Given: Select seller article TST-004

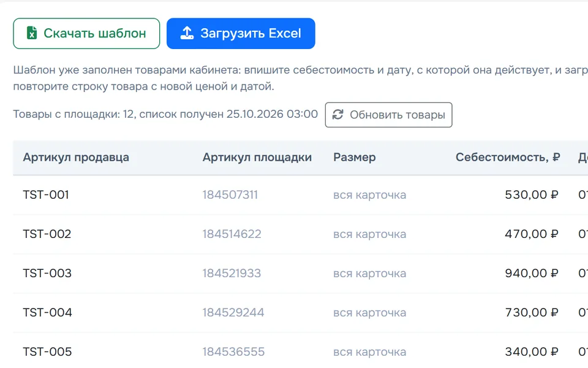Looking at the screenshot, I should [47, 312].
